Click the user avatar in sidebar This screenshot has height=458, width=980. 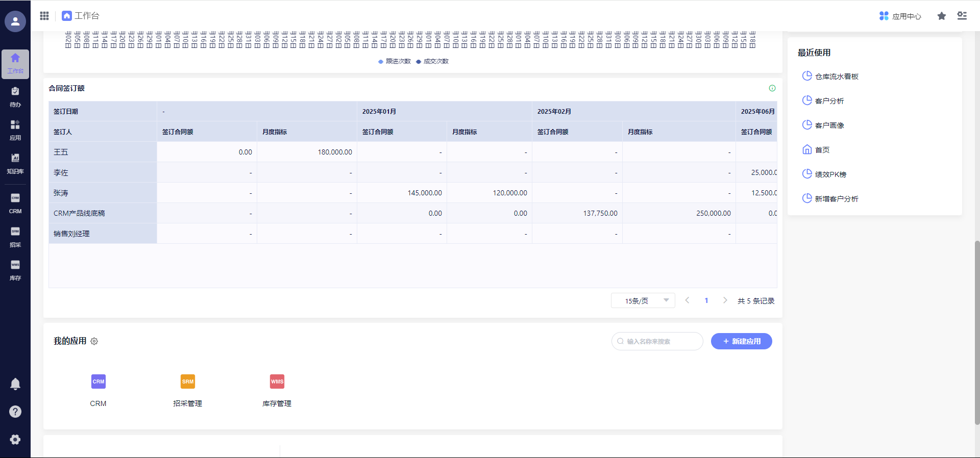[x=15, y=21]
